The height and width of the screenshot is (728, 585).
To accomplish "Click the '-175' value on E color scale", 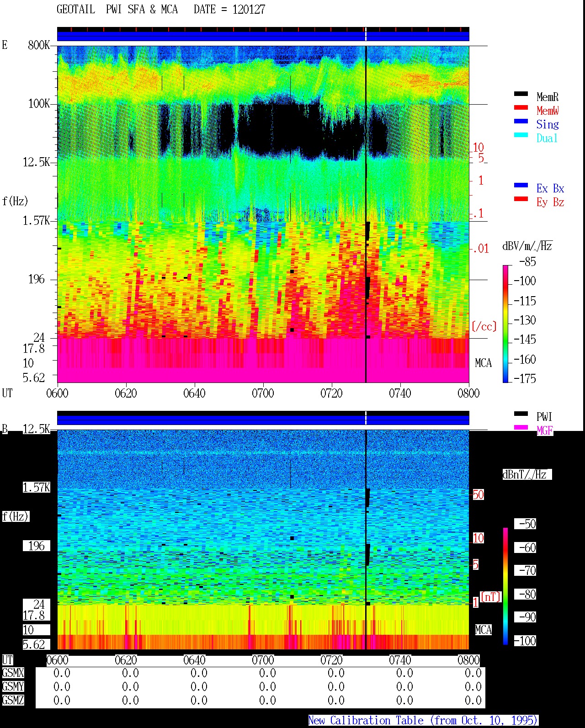I will click(x=525, y=378).
